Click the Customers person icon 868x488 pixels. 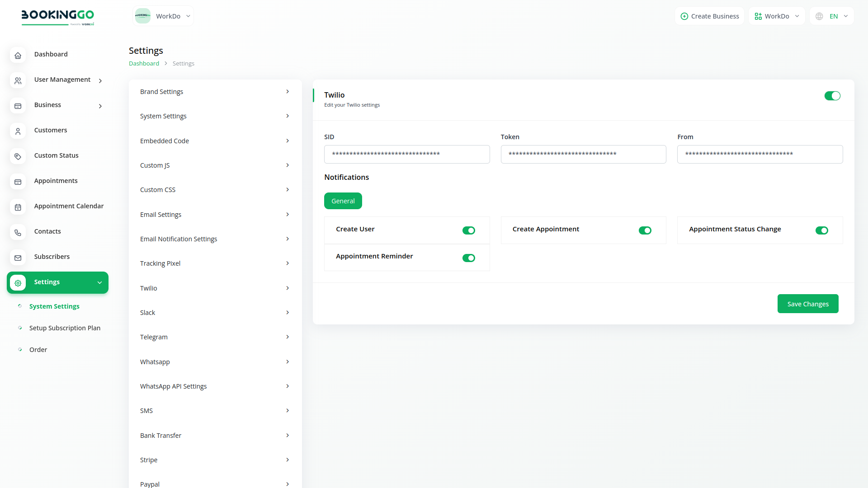click(x=18, y=131)
